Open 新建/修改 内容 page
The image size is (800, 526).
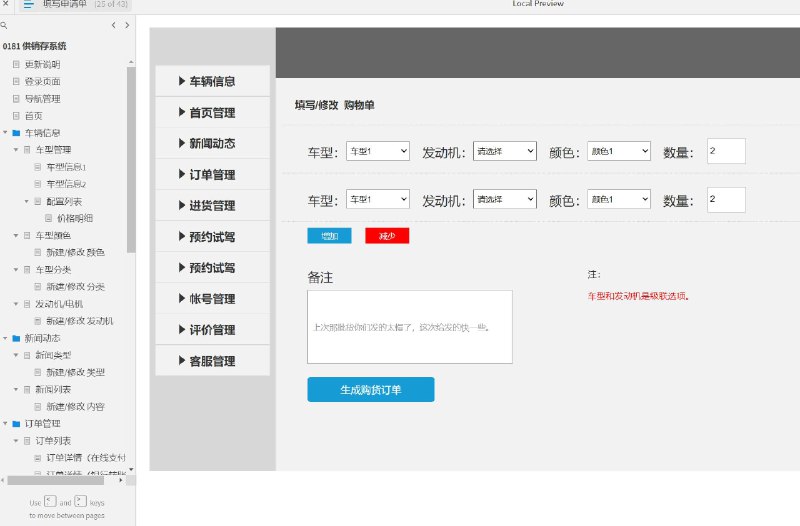[x=75, y=407]
